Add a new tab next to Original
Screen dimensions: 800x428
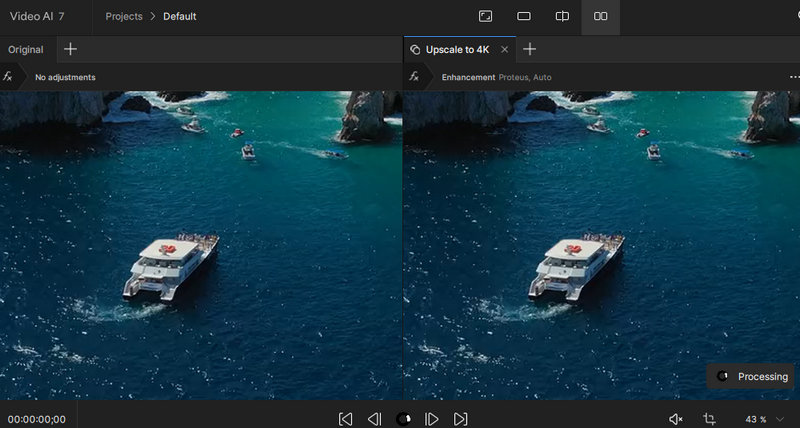click(70, 49)
